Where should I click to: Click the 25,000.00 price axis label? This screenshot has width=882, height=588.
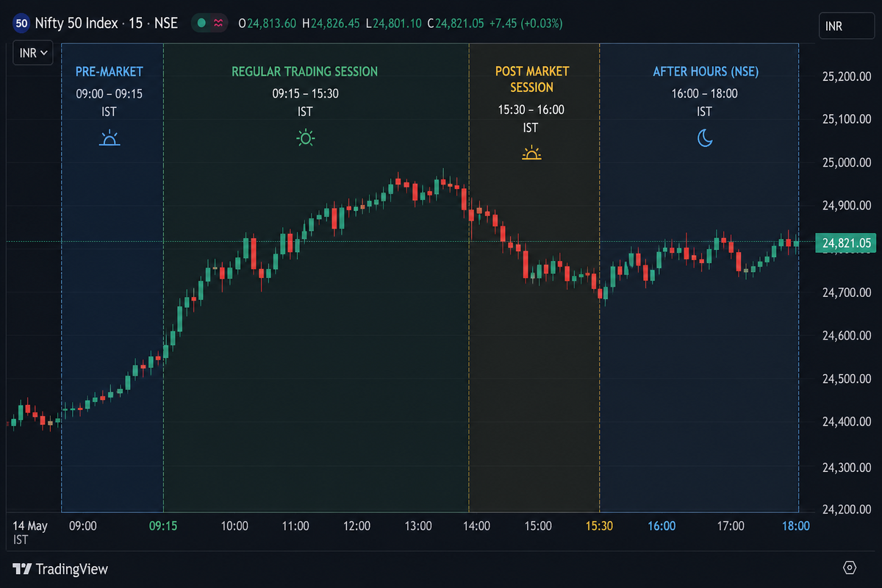click(847, 162)
